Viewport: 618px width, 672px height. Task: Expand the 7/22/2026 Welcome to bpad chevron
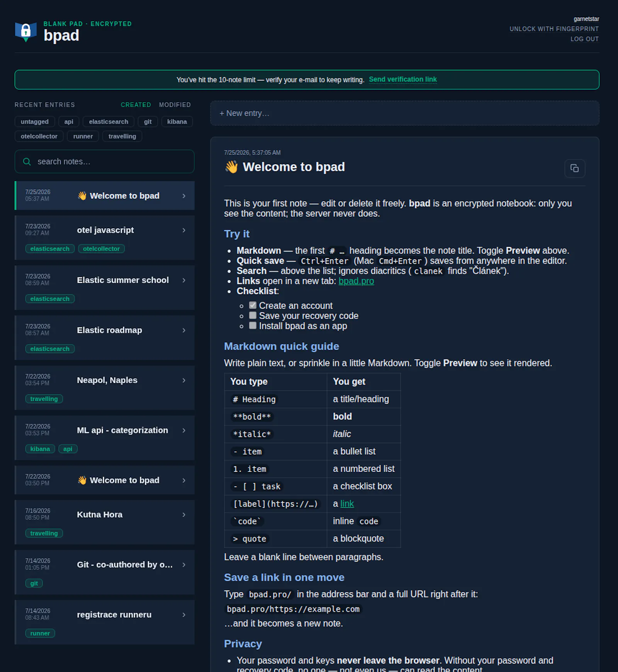tap(184, 480)
